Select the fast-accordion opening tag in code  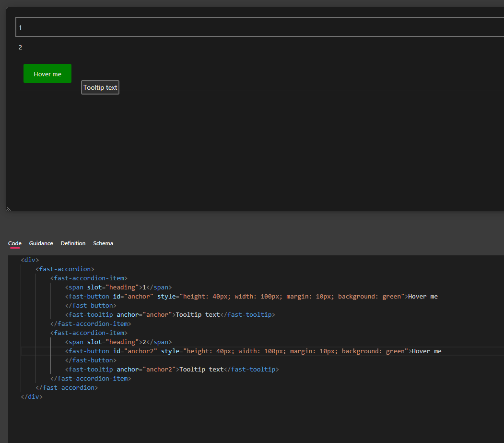[65, 269]
